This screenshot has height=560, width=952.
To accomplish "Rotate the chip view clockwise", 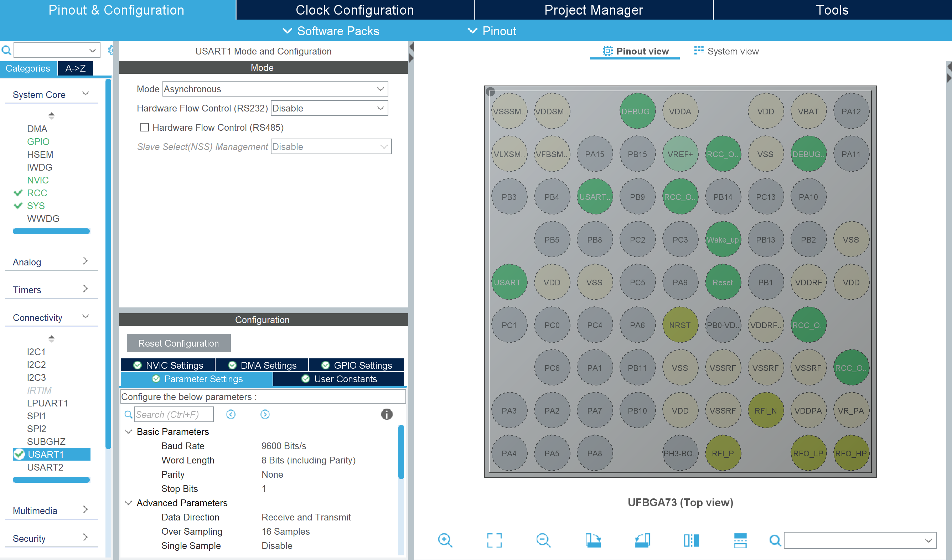I will click(x=593, y=540).
